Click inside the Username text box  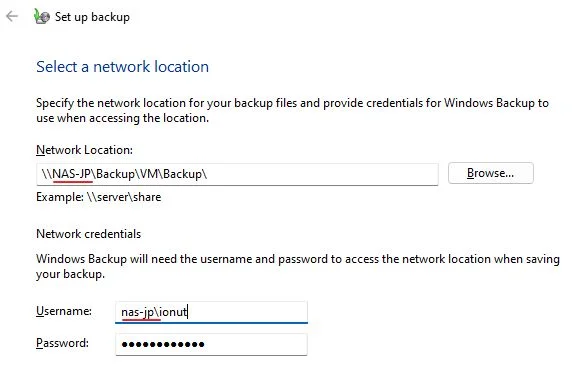(x=211, y=312)
